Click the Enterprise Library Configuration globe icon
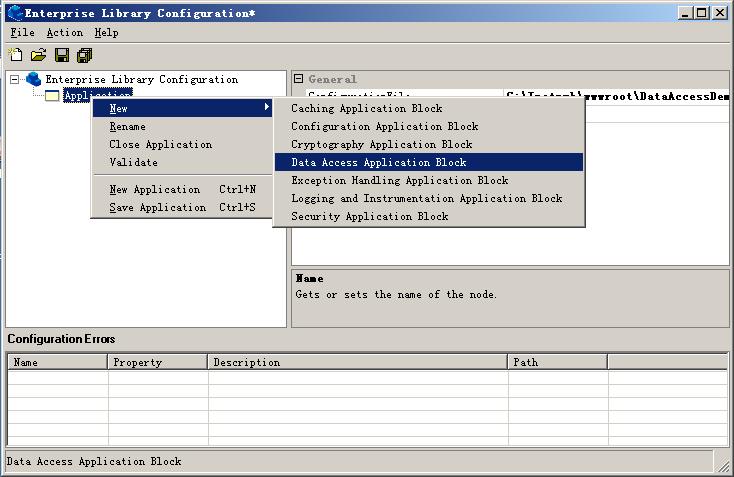 [x=34, y=79]
